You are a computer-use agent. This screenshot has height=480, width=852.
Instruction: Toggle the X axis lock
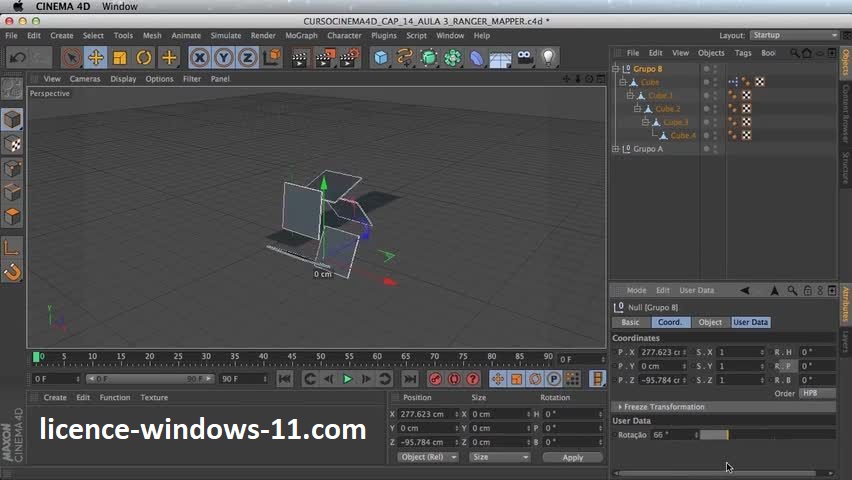tap(200, 58)
